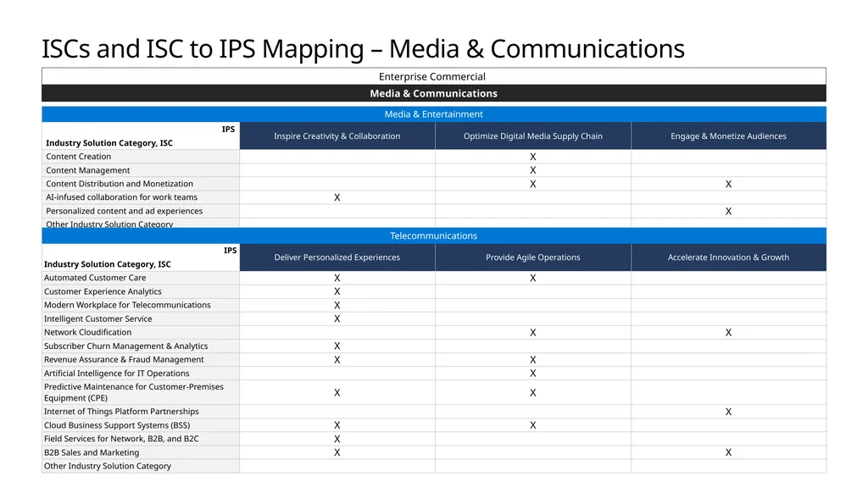
Task: Click Field Services for Network, B2B, and B2C
Action: (x=121, y=439)
